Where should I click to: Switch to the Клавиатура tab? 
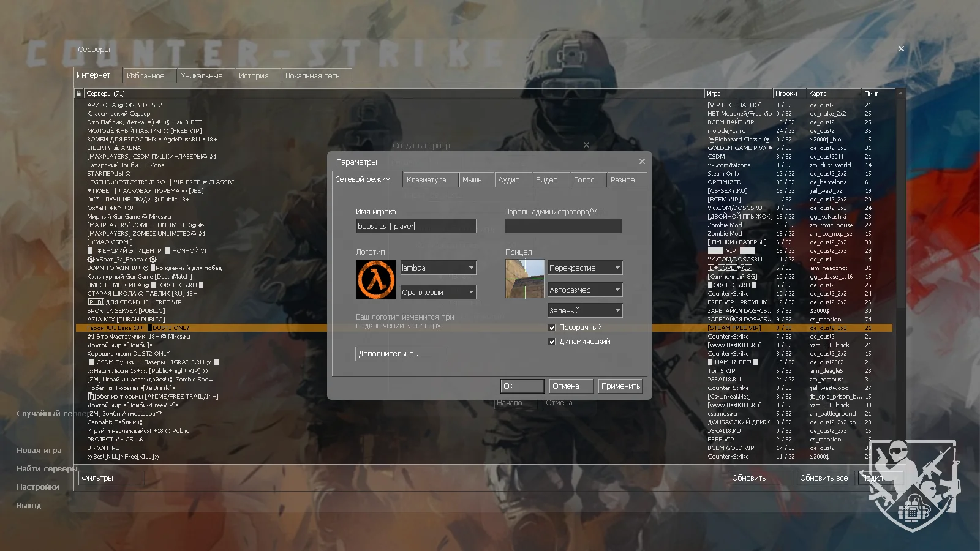point(426,180)
